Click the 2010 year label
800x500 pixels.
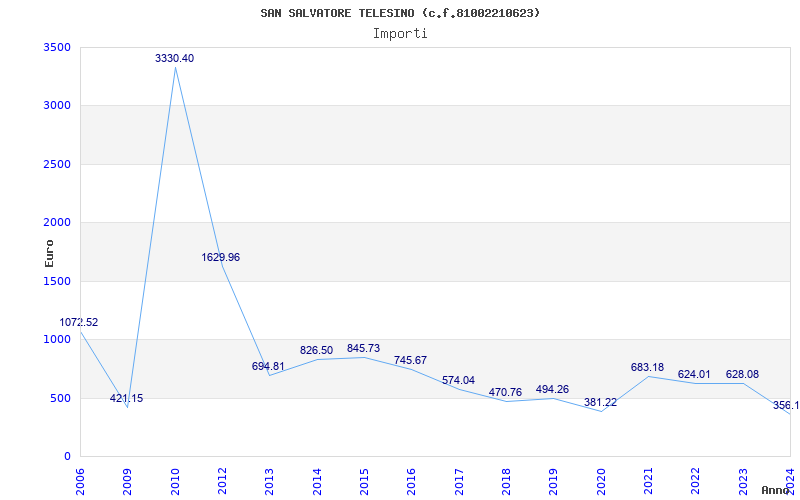(x=175, y=482)
